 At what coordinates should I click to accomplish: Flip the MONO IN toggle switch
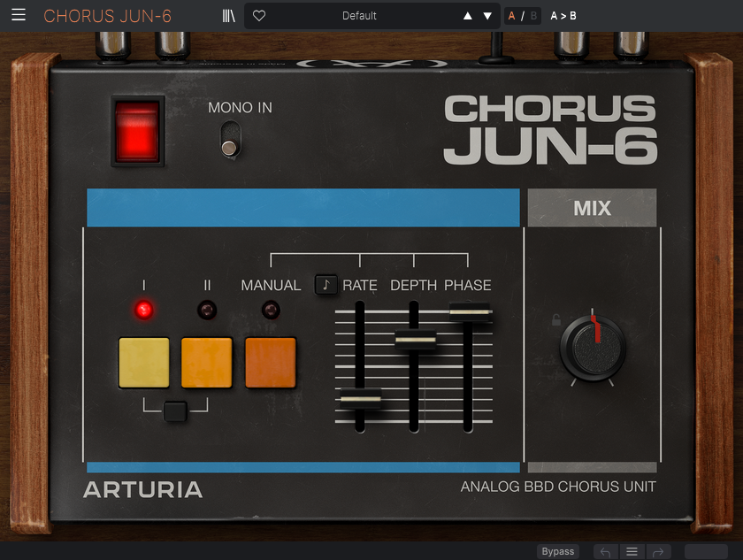pyautogui.click(x=231, y=139)
